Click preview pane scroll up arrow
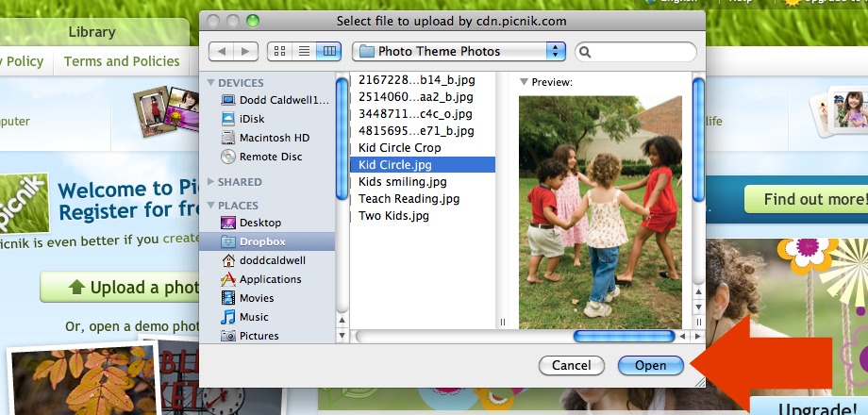 pos(698,291)
